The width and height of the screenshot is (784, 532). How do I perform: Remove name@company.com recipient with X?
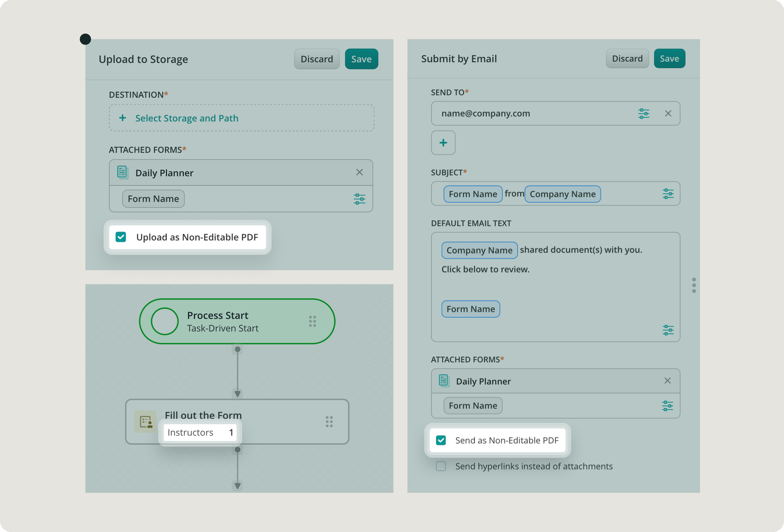(x=668, y=114)
